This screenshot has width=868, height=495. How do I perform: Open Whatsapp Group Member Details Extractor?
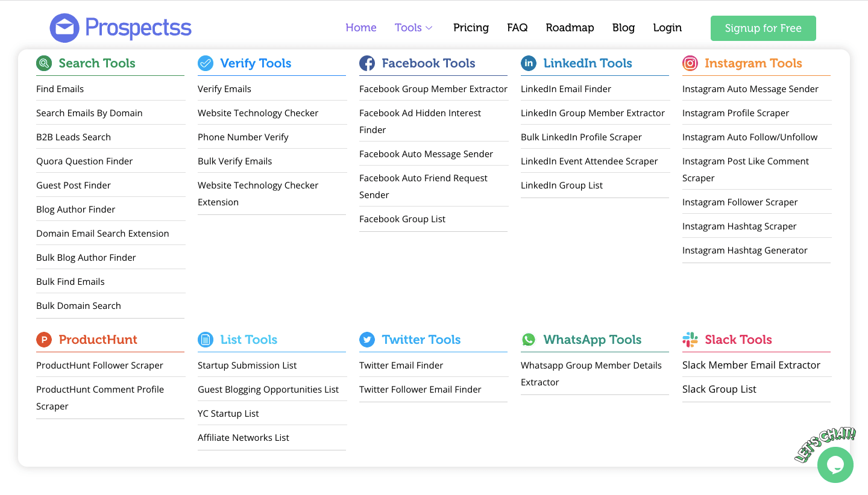pos(591,374)
